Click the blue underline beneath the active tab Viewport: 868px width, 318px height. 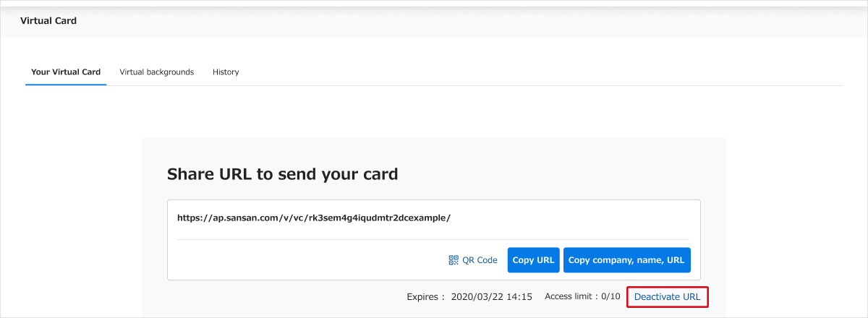(x=66, y=85)
